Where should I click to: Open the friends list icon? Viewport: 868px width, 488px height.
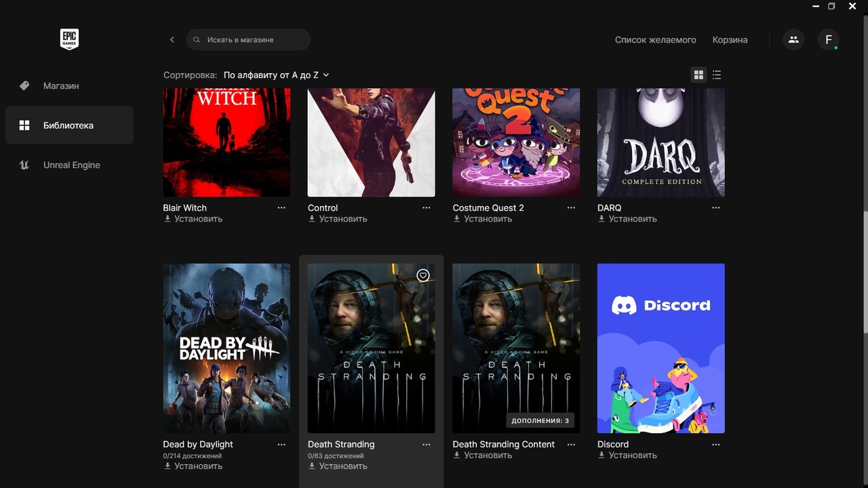[x=793, y=40]
